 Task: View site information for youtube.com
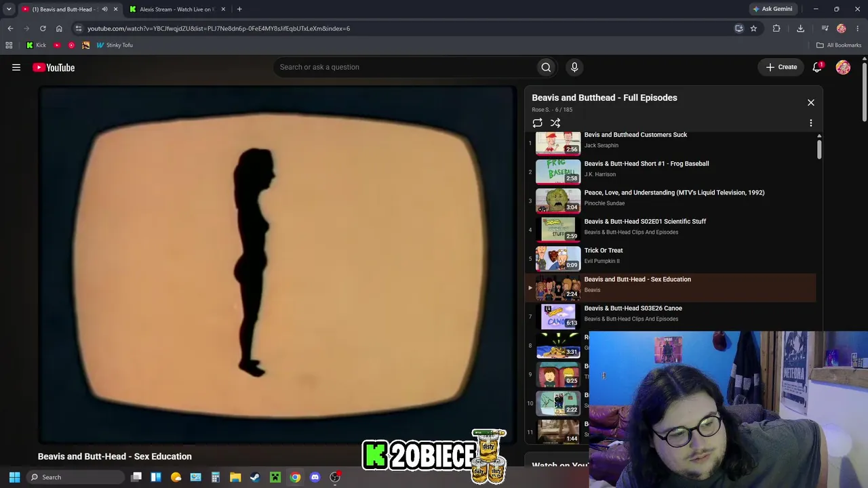(x=79, y=28)
